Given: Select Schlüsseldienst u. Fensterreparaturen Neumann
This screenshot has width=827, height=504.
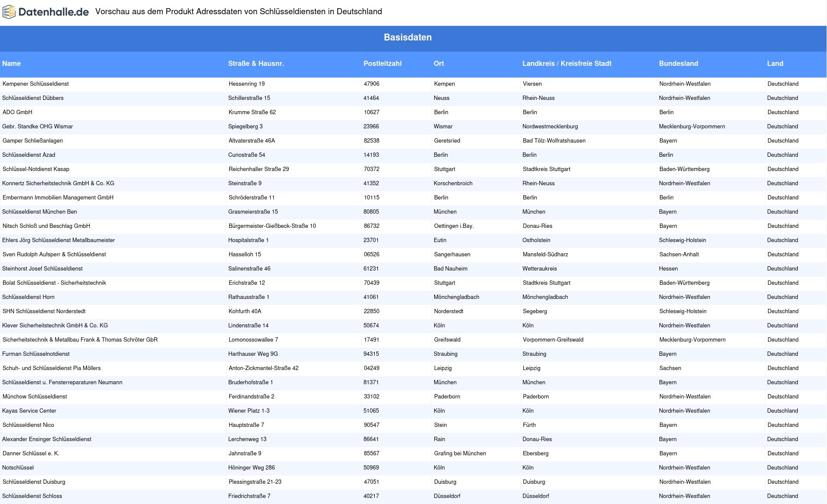Looking at the screenshot, I should tap(62, 383).
